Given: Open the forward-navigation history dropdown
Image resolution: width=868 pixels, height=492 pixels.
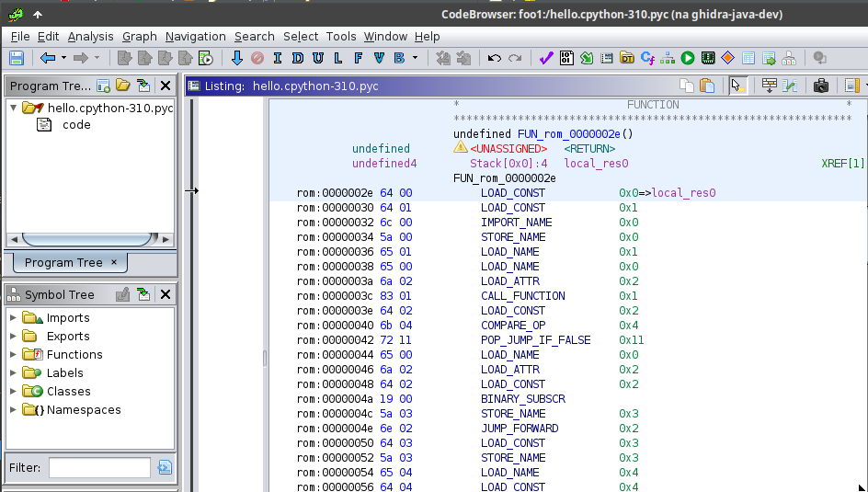Looking at the screenshot, I should 97,58.
